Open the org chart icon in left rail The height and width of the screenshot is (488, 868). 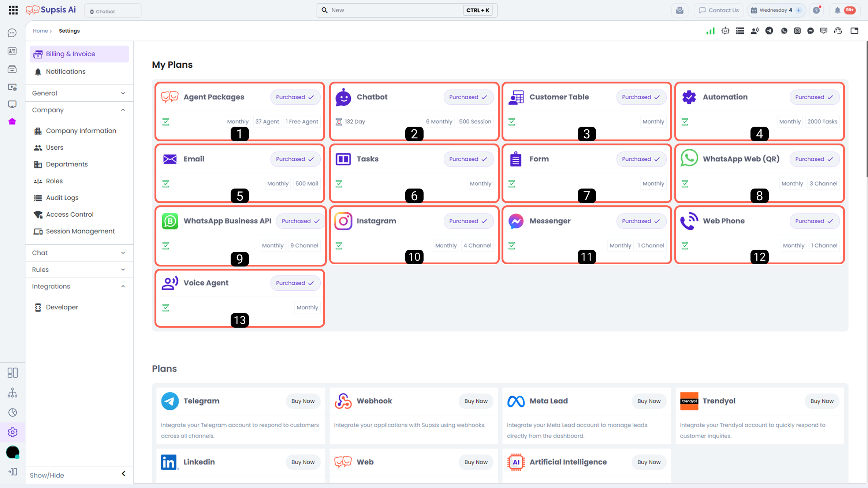(12, 393)
